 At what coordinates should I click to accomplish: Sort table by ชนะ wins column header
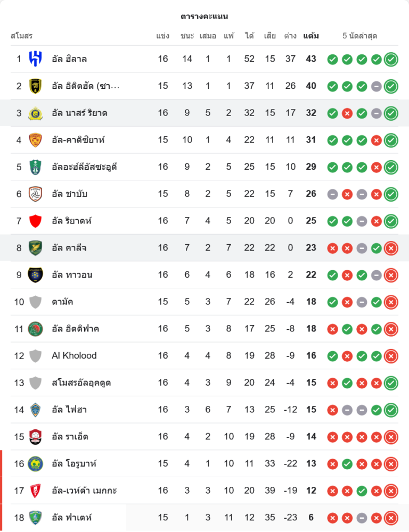point(187,36)
